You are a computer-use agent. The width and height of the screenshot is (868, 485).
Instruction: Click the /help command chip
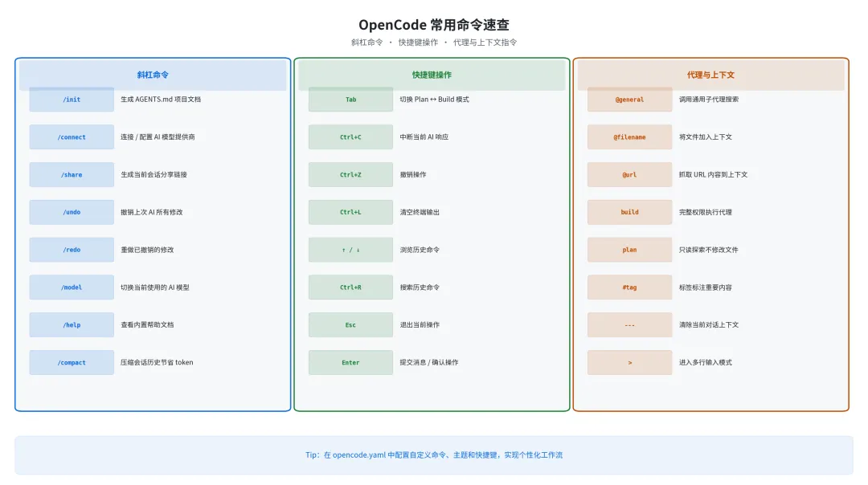point(72,325)
